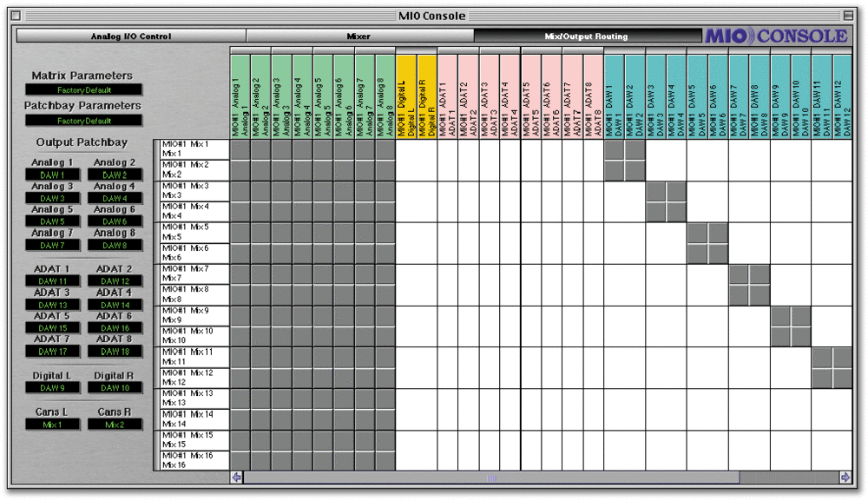The height and width of the screenshot is (501, 868).
Task: Click the MIO#1 ADAT 8 column header
Action: tap(594, 97)
